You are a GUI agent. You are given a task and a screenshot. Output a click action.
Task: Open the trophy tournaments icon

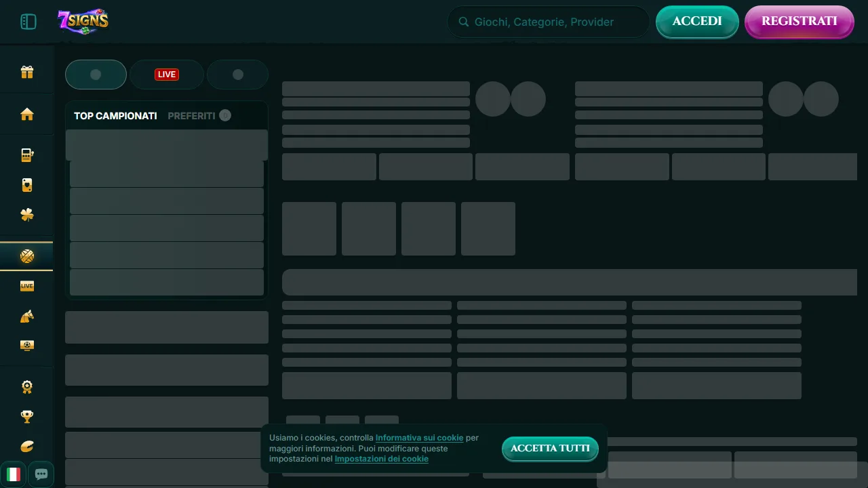coord(27,416)
